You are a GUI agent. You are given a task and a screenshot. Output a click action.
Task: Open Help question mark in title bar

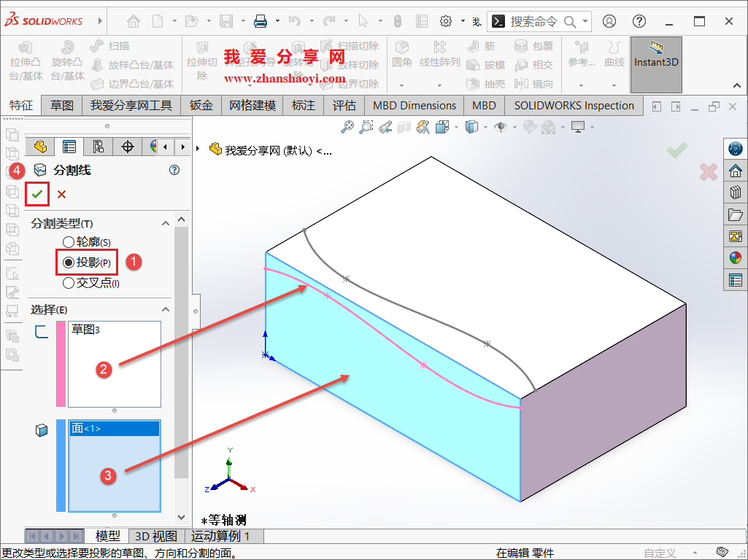(639, 21)
